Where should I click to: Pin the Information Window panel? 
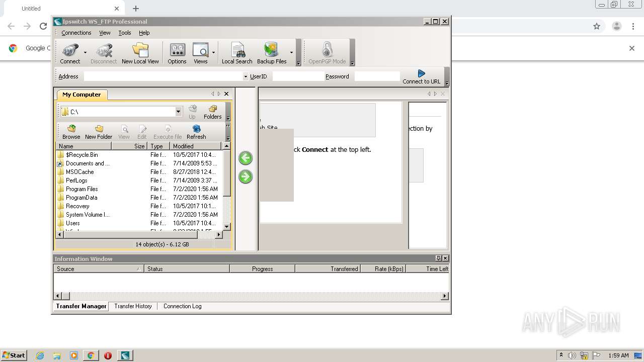point(438,258)
